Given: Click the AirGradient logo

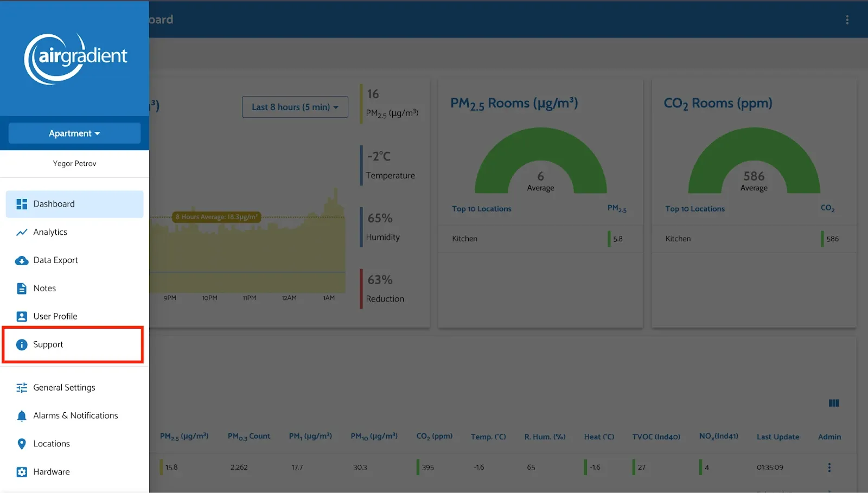Looking at the screenshot, I should (75, 58).
